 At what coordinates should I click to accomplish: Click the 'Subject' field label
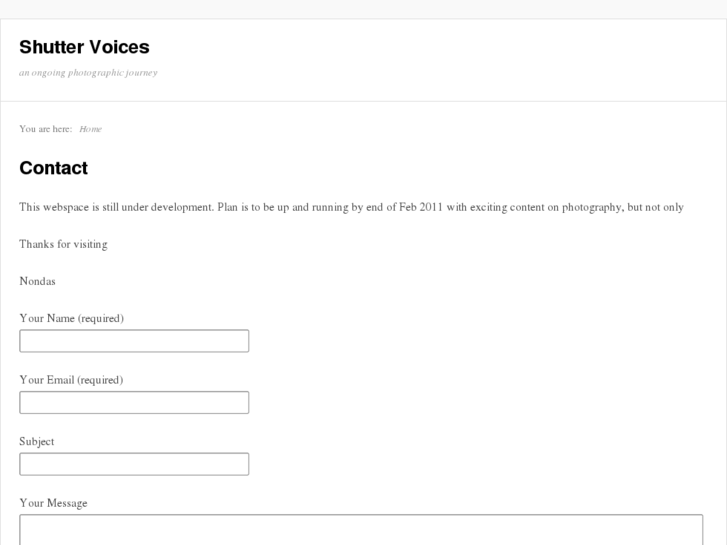pos(37,441)
